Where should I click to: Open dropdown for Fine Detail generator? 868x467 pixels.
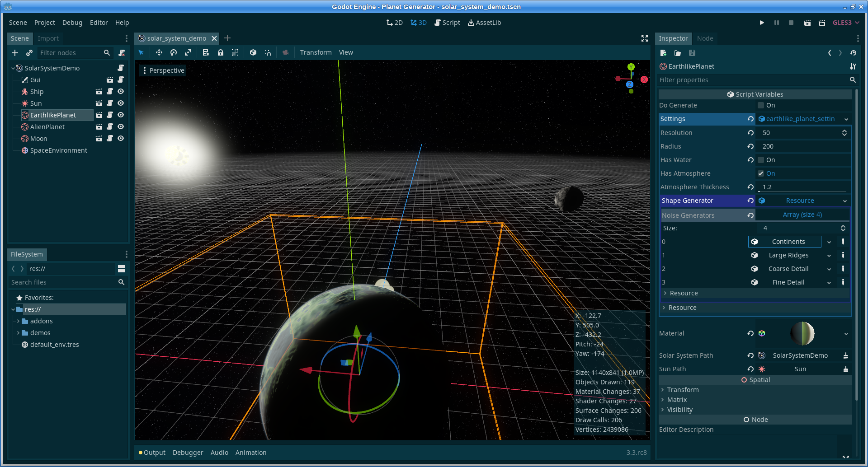coord(829,283)
